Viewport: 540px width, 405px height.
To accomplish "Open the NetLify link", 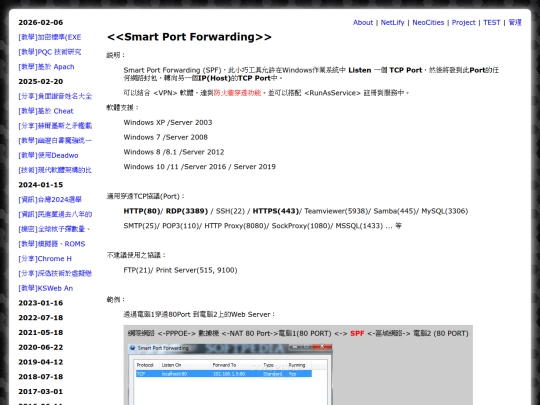I will [x=392, y=22].
